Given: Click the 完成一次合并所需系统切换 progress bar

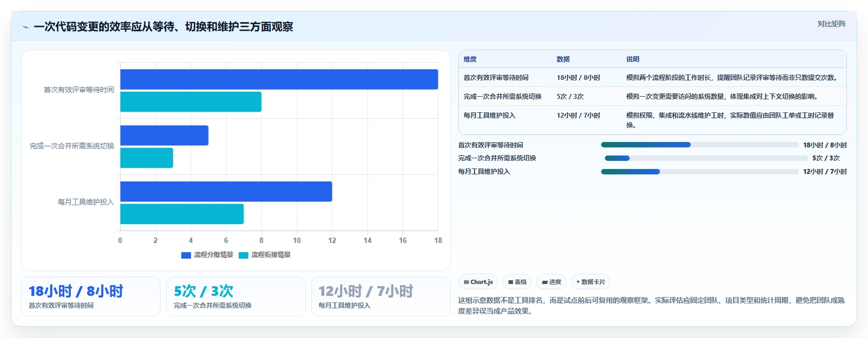Looking at the screenshot, I should click(706, 158).
